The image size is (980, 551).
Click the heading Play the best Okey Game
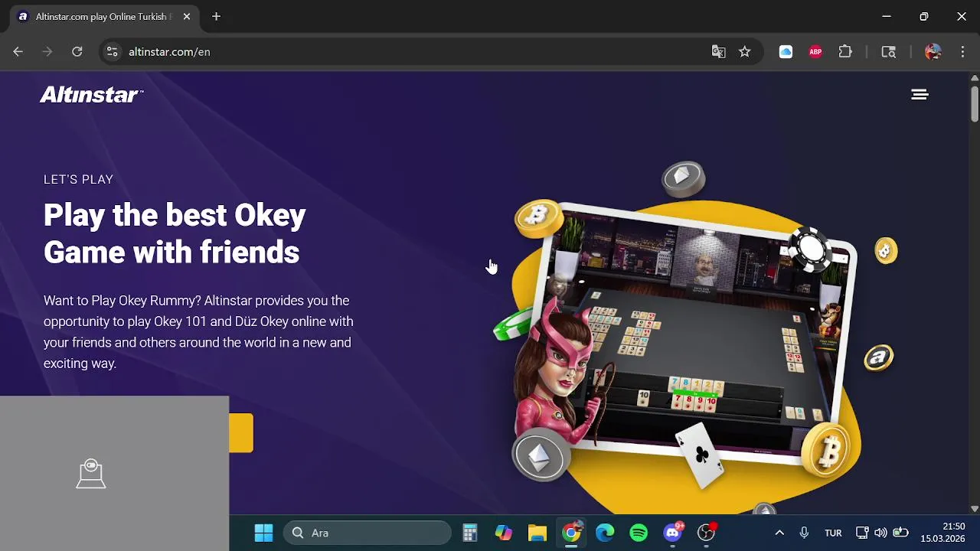pyautogui.click(x=175, y=233)
